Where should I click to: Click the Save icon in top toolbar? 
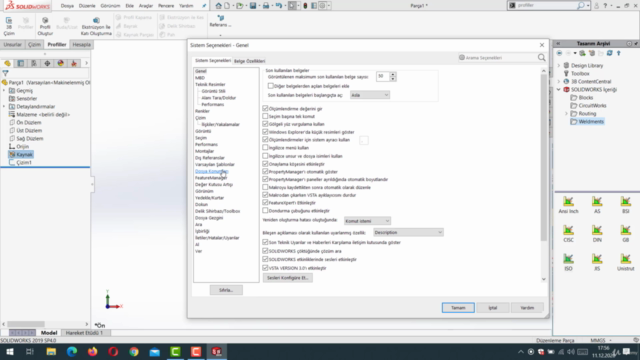[253, 6]
